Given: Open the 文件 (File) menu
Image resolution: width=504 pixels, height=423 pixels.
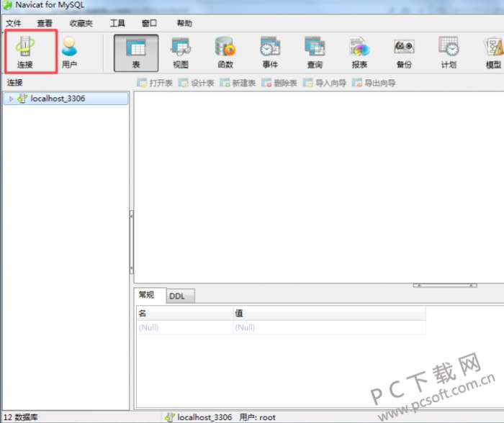Looking at the screenshot, I should tap(14, 23).
